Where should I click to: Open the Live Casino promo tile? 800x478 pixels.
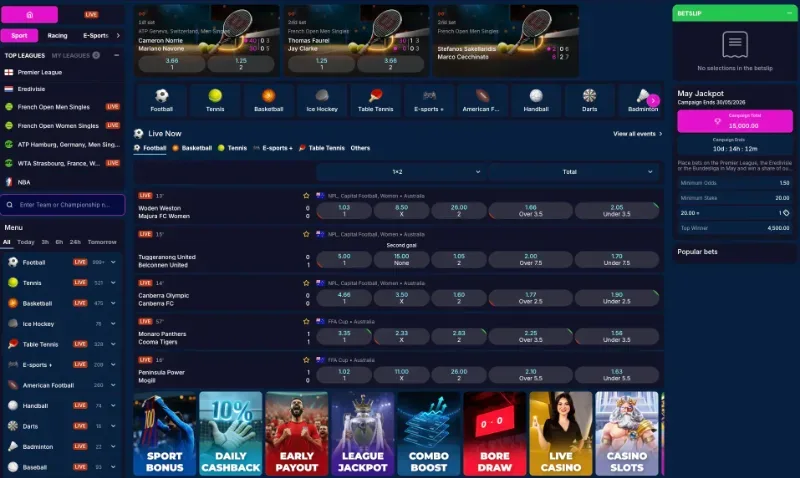pos(561,434)
